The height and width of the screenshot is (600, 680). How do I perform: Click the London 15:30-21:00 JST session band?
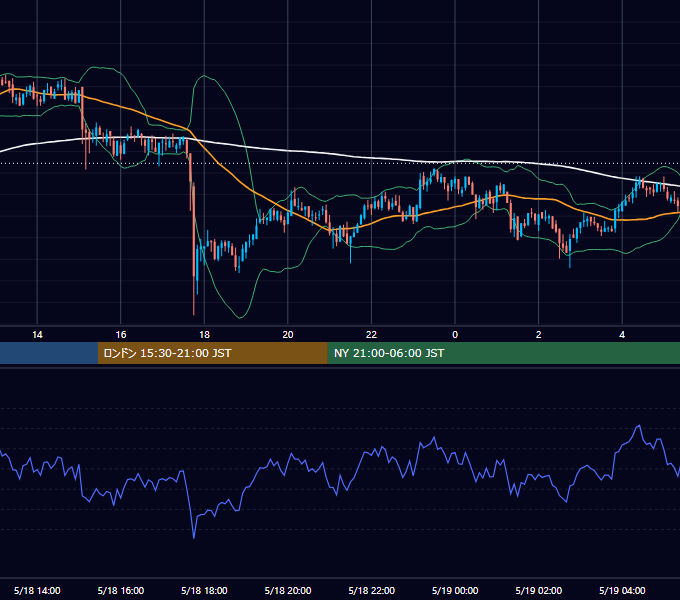(x=212, y=353)
